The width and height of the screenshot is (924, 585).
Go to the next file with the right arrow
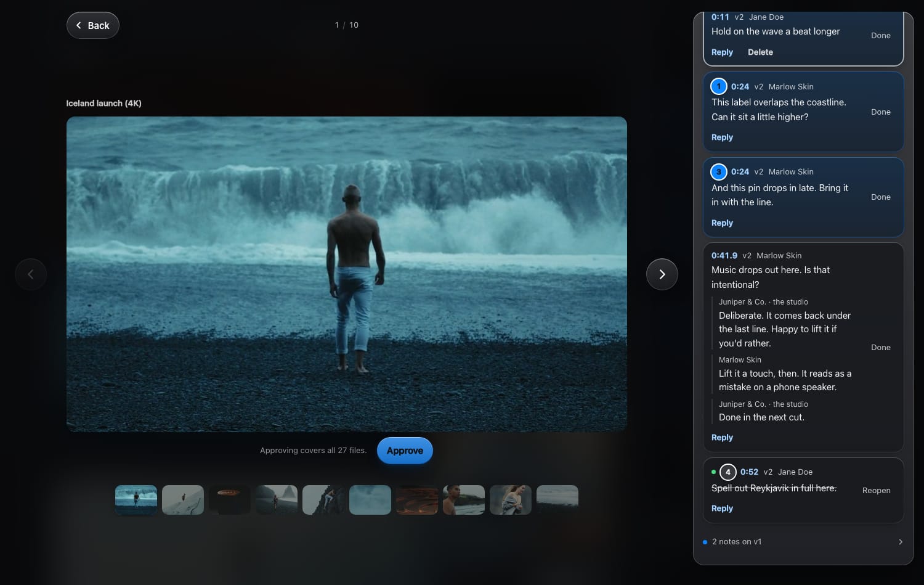point(662,274)
